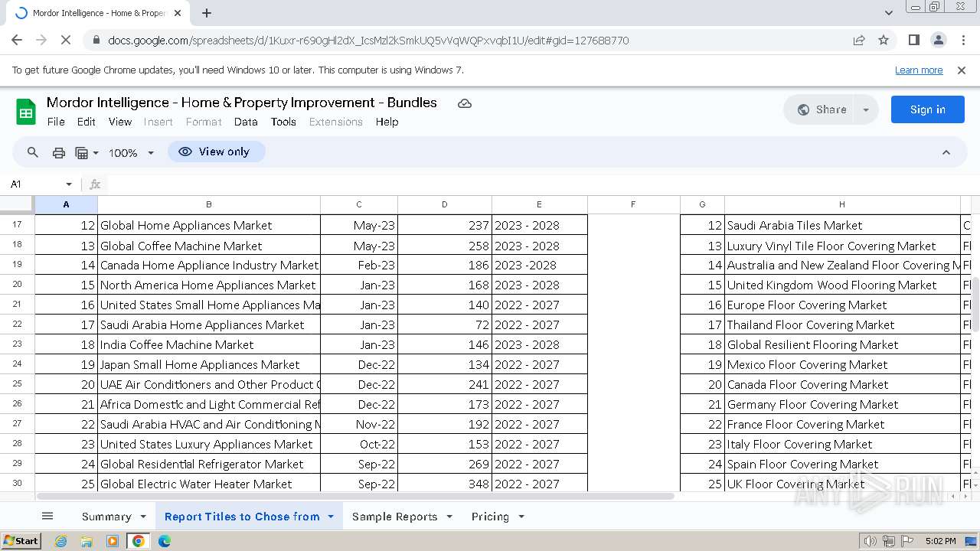Open Report Titles to Chose from tab arrow
Viewport: 980px width, 551px height.
pos(331,517)
